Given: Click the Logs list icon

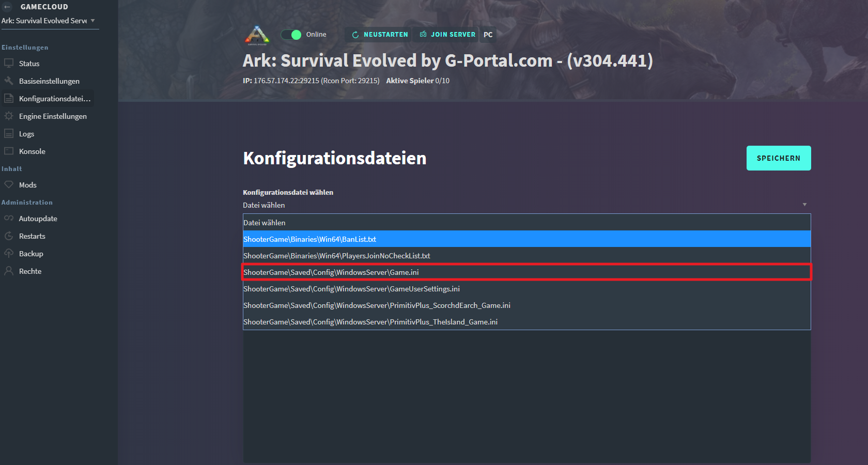Looking at the screenshot, I should pyautogui.click(x=9, y=133).
